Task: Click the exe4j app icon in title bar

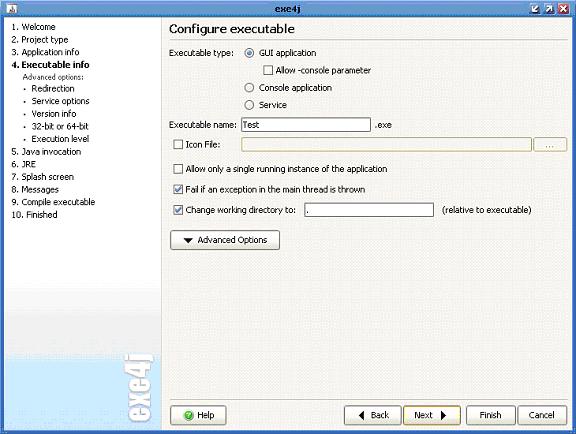Action: tap(12, 9)
